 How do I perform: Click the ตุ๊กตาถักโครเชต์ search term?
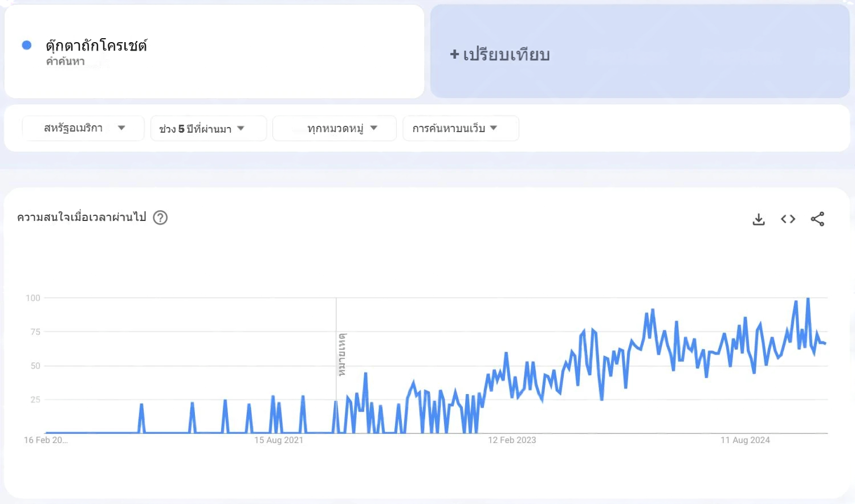pos(96,46)
